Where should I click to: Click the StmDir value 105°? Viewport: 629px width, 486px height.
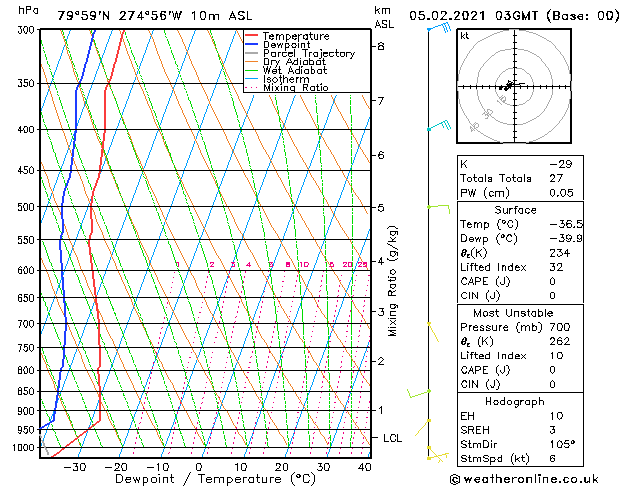(562, 445)
